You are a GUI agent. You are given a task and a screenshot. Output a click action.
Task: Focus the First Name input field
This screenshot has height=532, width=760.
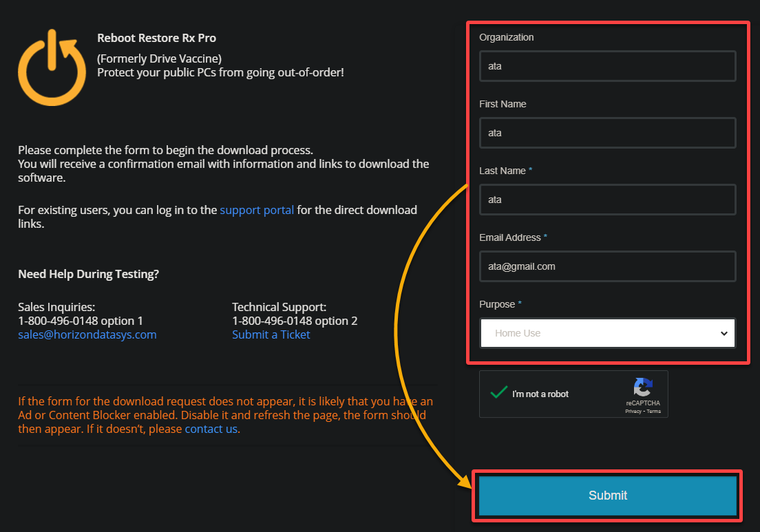[x=607, y=133]
